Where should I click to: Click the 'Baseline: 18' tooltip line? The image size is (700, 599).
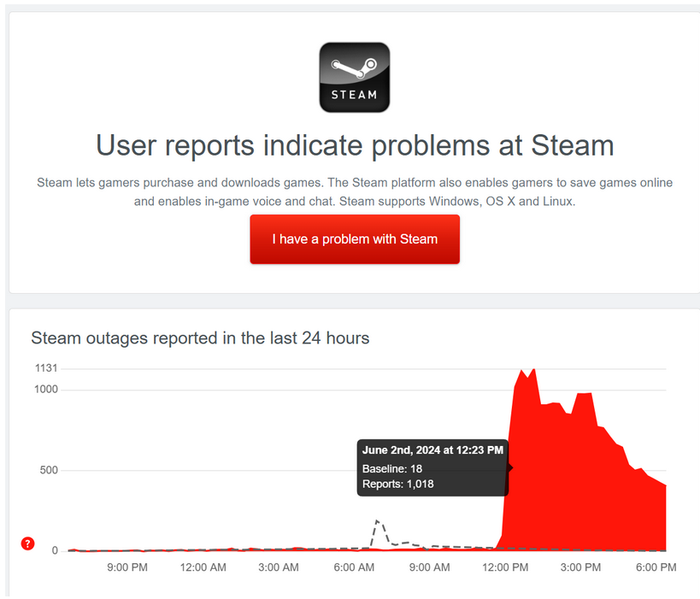tap(392, 468)
